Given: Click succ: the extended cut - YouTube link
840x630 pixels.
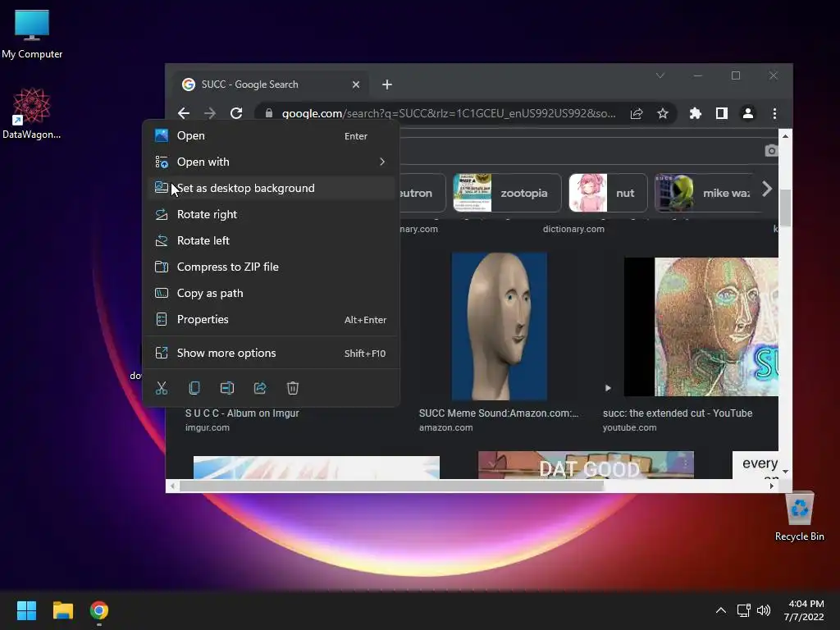Looking at the screenshot, I should (x=677, y=413).
